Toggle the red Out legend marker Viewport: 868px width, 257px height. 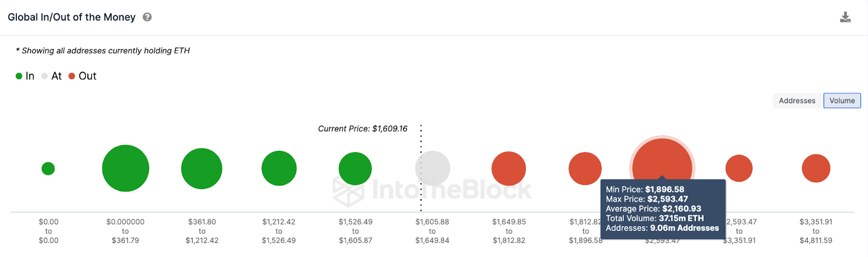(72, 76)
